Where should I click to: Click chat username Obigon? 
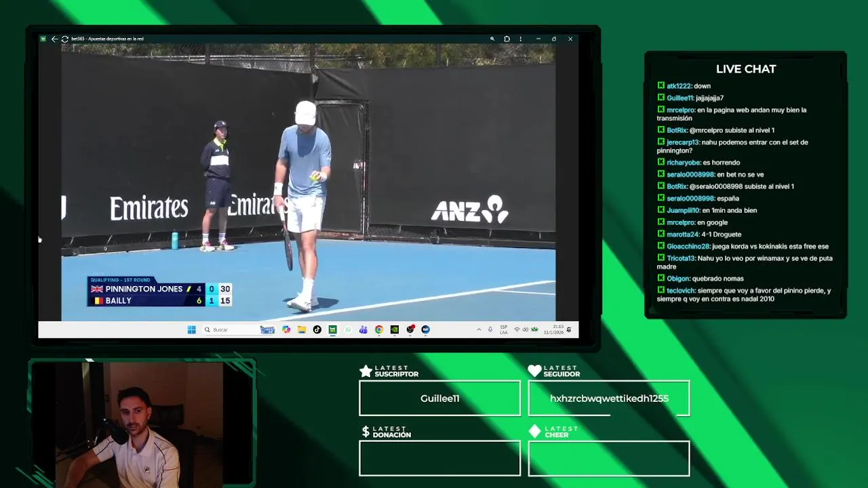click(x=678, y=279)
